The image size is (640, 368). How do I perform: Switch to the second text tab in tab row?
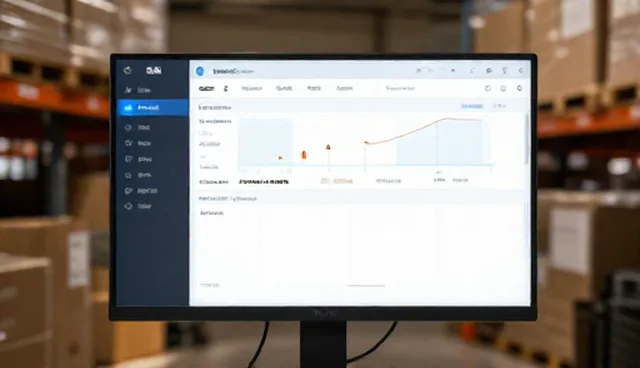point(284,88)
